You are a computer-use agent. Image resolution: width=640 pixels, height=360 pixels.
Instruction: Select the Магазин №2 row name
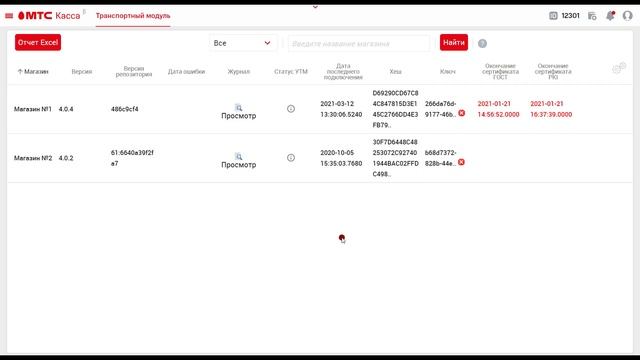click(33, 158)
